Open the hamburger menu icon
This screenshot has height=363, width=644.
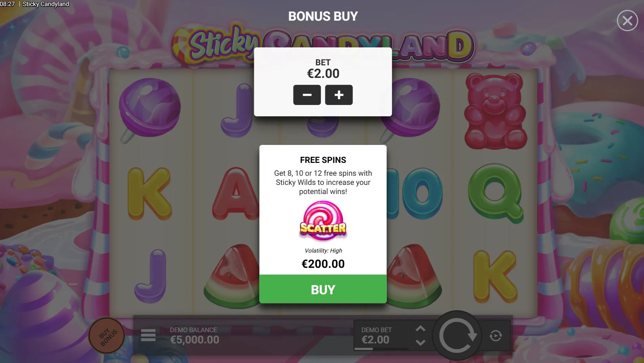[x=148, y=335]
